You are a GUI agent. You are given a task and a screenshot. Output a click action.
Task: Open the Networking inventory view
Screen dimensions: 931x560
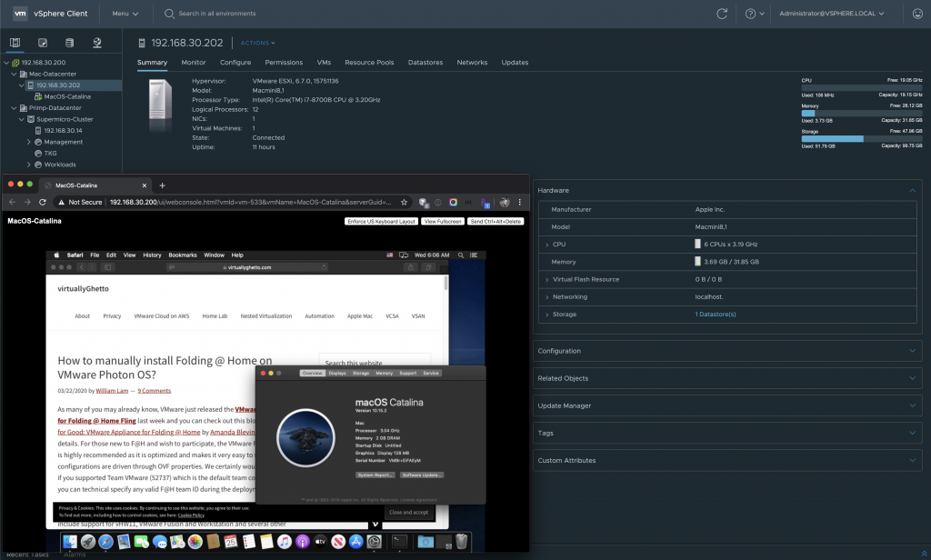[97, 43]
